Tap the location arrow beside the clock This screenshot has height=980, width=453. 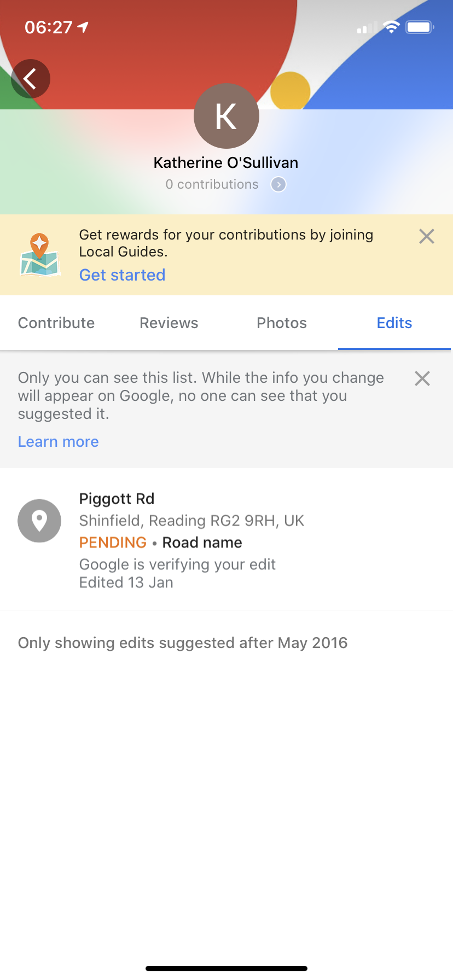point(83,27)
